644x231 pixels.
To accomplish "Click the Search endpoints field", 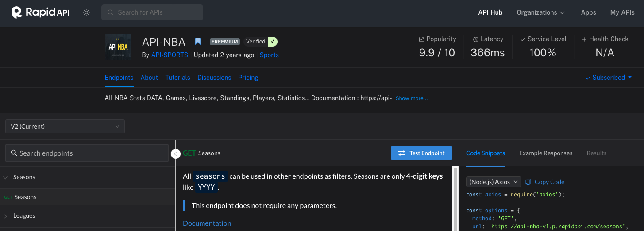I will tap(87, 153).
